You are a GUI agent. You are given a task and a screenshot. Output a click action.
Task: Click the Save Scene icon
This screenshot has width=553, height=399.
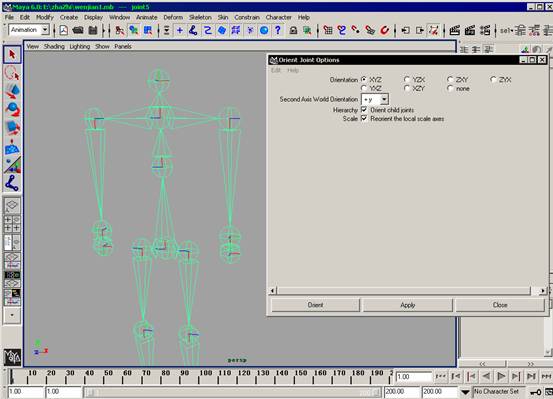(x=93, y=30)
